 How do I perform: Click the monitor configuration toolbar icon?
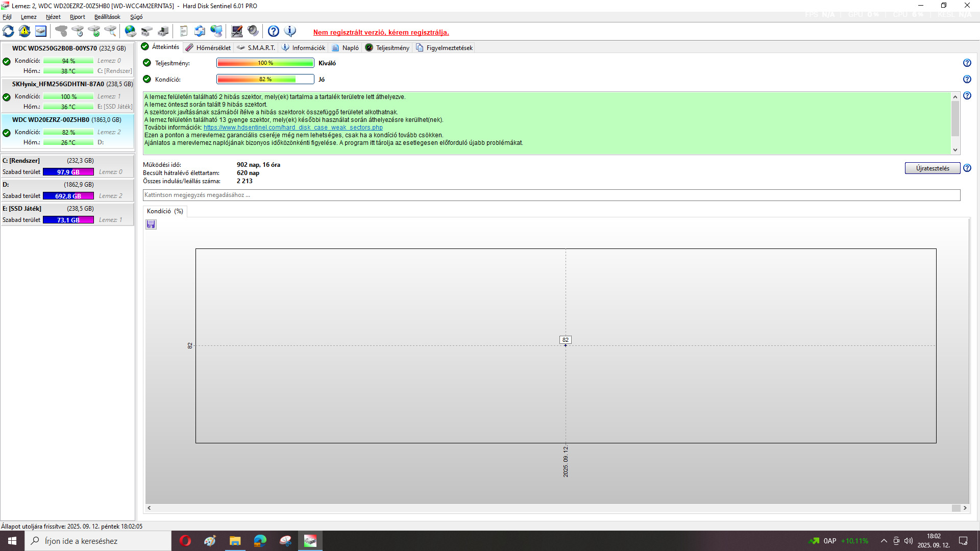pos(237,31)
